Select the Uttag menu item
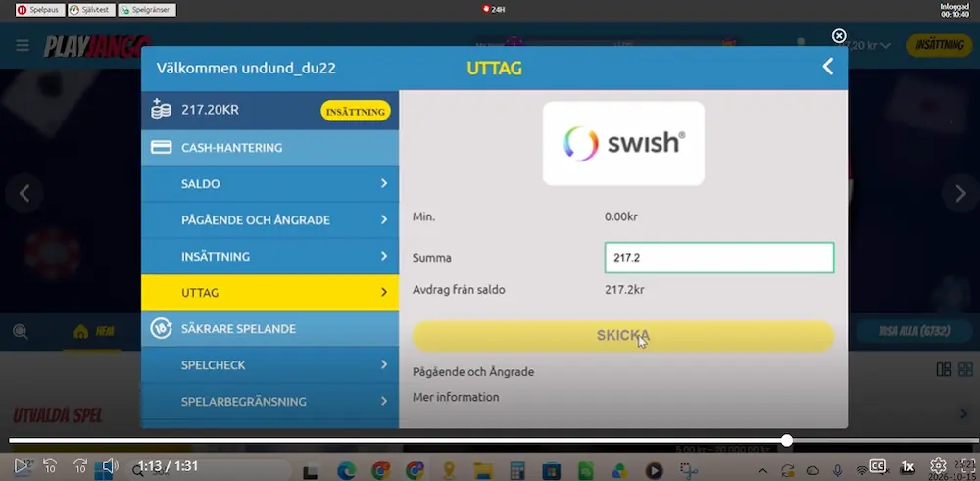This screenshot has height=481, width=980. pyautogui.click(x=270, y=292)
